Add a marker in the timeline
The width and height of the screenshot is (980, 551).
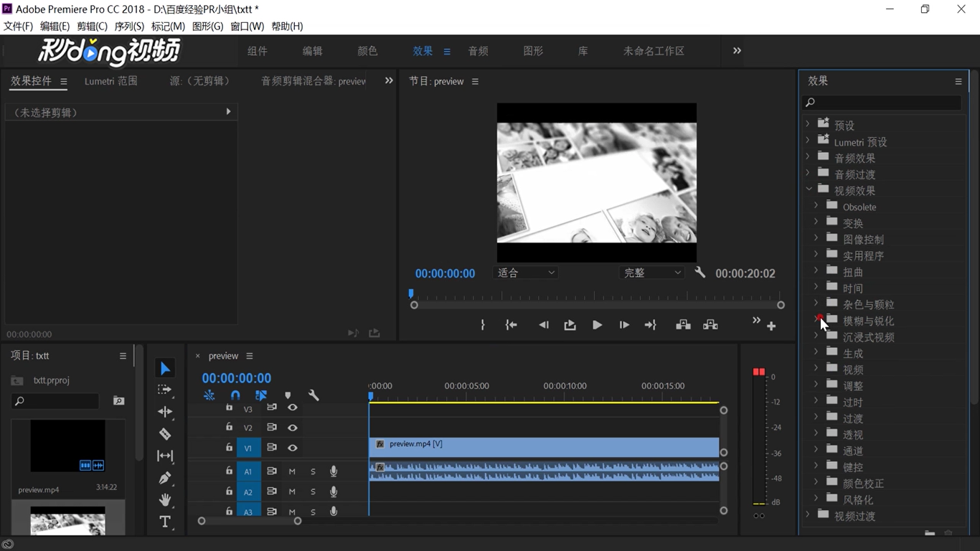click(x=288, y=395)
